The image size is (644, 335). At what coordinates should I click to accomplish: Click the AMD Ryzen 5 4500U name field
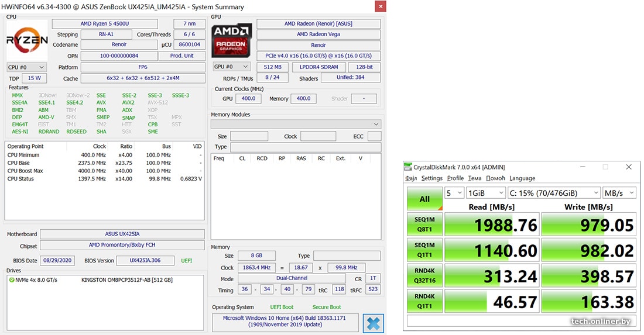click(x=105, y=24)
